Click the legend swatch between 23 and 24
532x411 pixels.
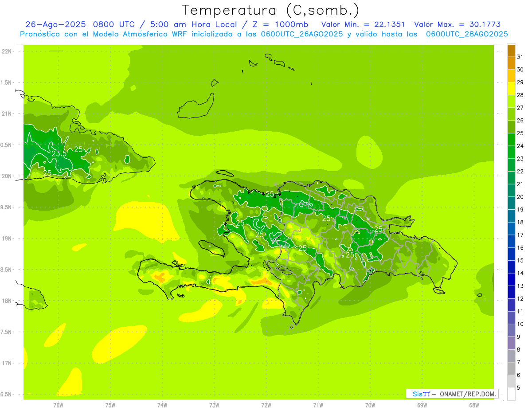pyautogui.click(x=511, y=152)
